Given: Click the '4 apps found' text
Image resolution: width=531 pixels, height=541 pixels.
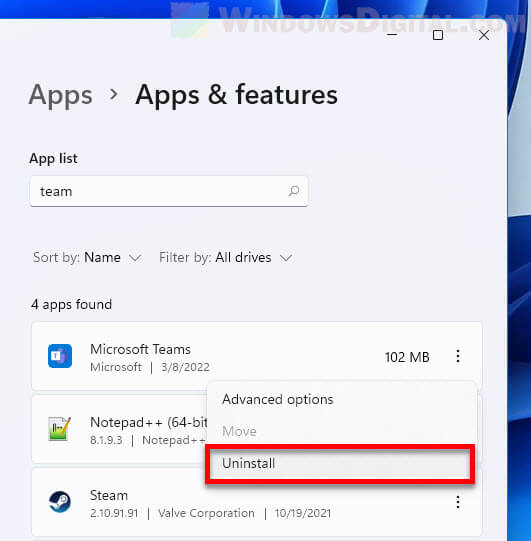Looking at the screenshot, I should point(71,304).
